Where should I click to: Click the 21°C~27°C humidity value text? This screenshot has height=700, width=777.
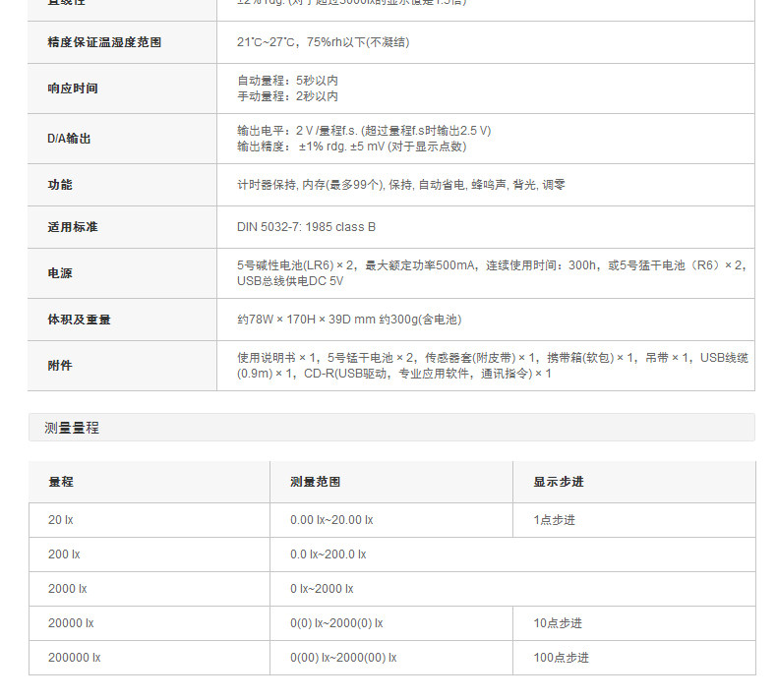[323, 42]
